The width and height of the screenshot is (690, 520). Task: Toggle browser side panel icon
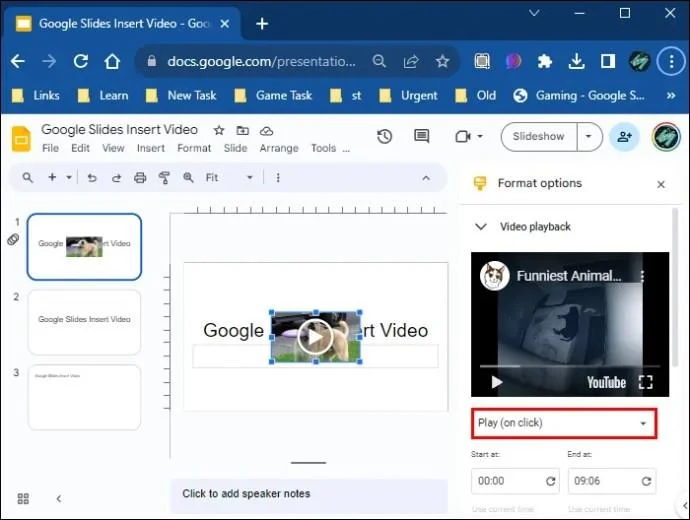[x=608, y=61]
